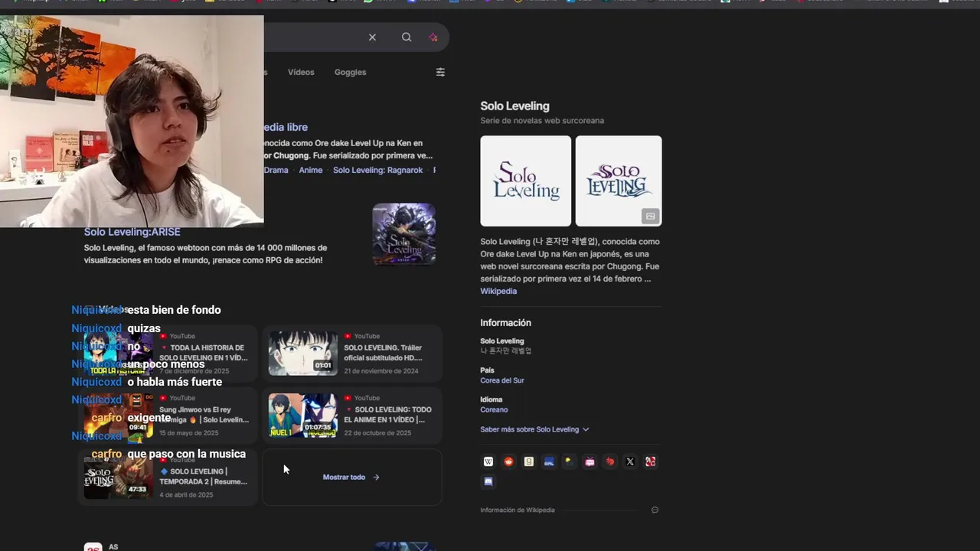Expand 'Saber más sobre Solo Leveling'
The image size is (980, 551).
tap(534, 429)
